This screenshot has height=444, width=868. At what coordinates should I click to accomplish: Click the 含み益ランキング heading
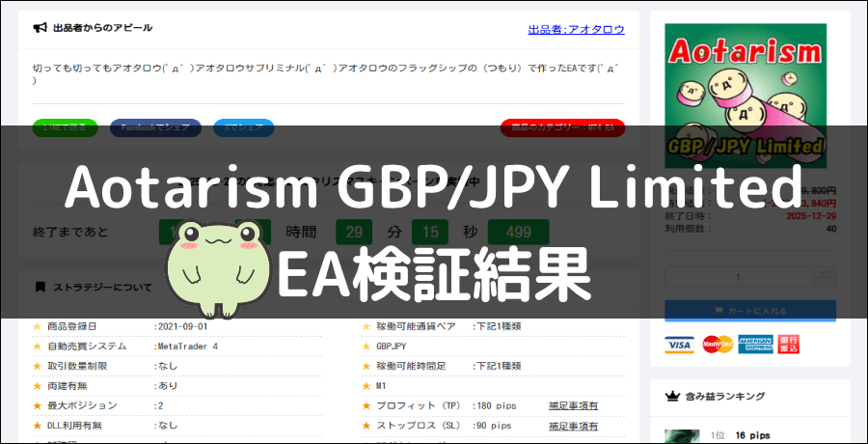(725, 396)
